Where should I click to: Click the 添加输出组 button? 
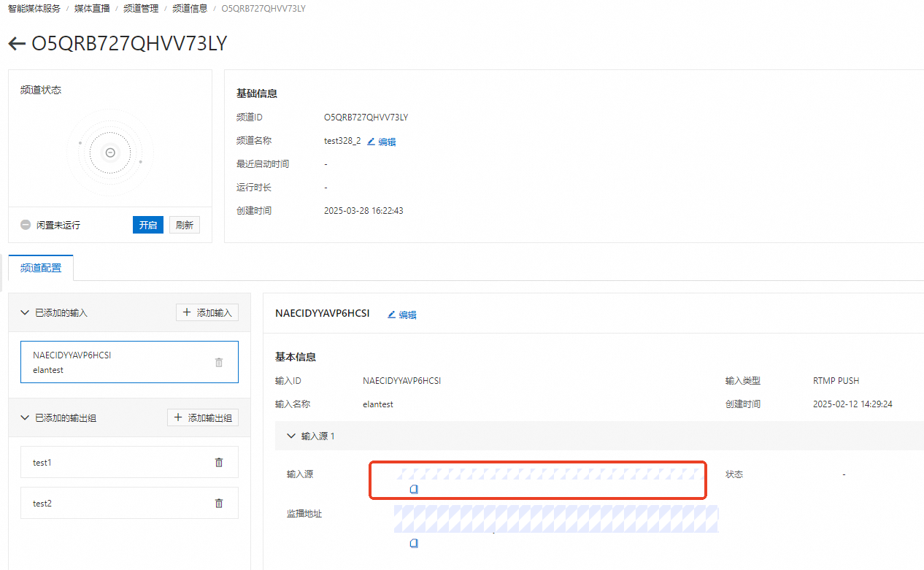203,418
